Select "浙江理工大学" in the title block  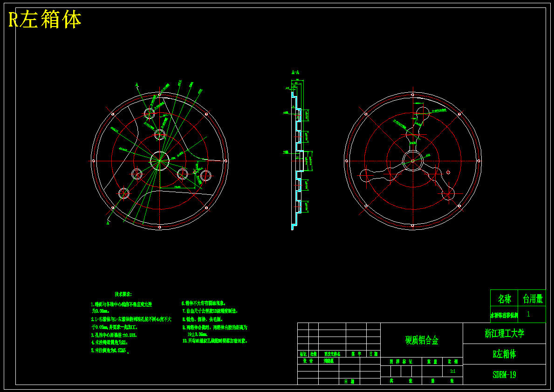pyautogui.click(x=504, y=333)
